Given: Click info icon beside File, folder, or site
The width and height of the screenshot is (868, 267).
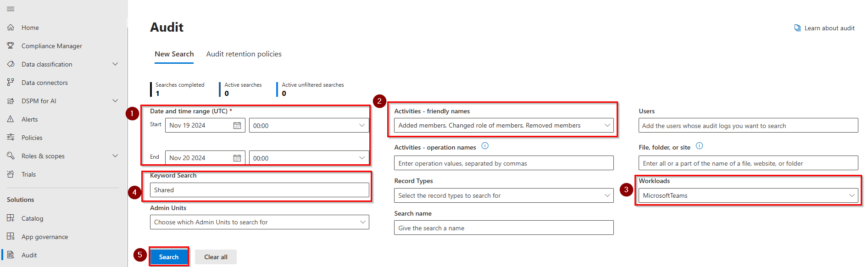Looking at the screenshot, I should 699,146.
